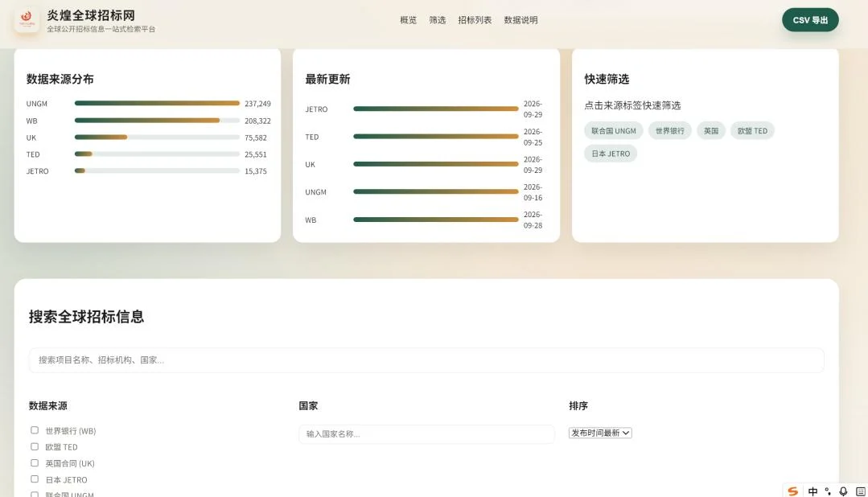Viewport: 868px width, 497px height.
Task: Click the UK source distribution bar
Action: point(157,138)
